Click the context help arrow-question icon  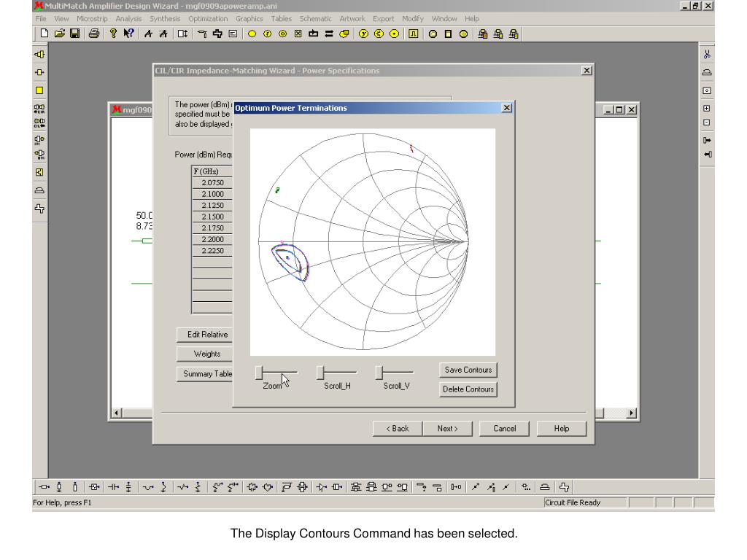[x=128, y=34]
